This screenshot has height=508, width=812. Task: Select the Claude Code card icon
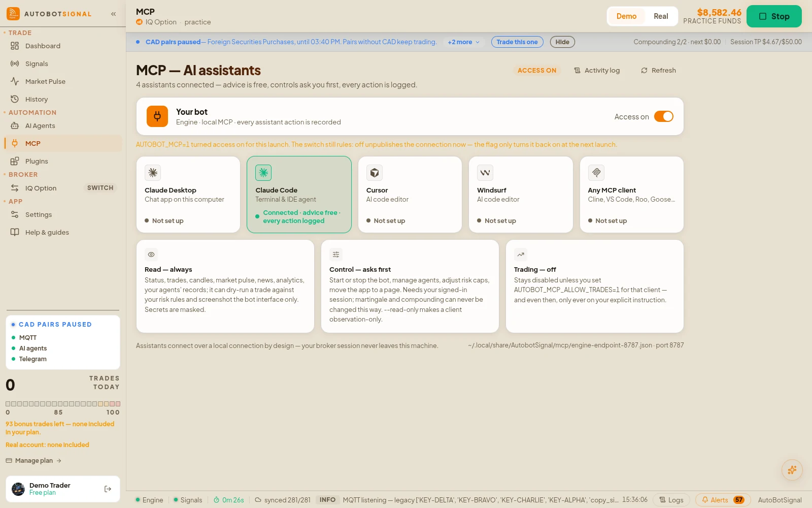(263, 173)
